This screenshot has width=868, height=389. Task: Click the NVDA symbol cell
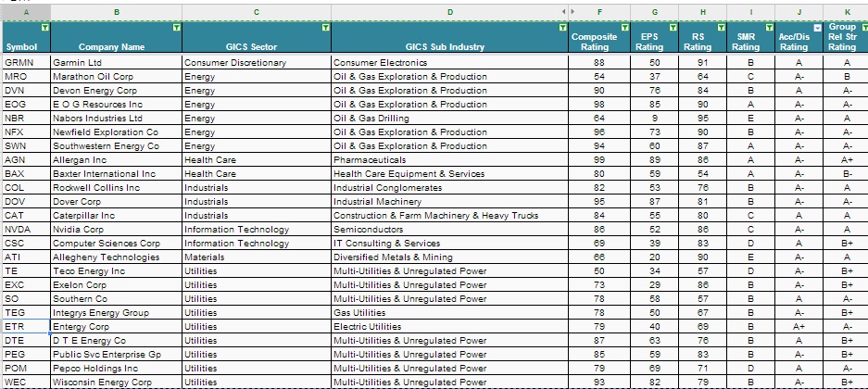pos(24,229)
